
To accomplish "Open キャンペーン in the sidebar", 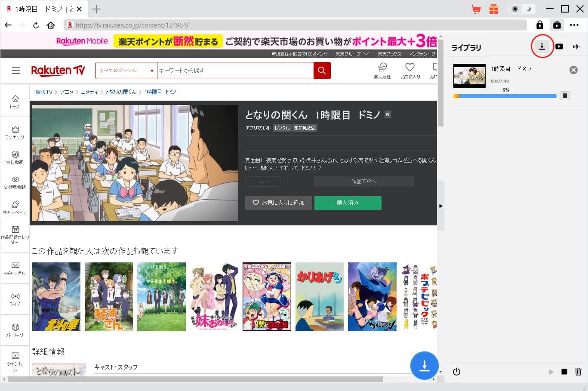I will click(15, 208).
